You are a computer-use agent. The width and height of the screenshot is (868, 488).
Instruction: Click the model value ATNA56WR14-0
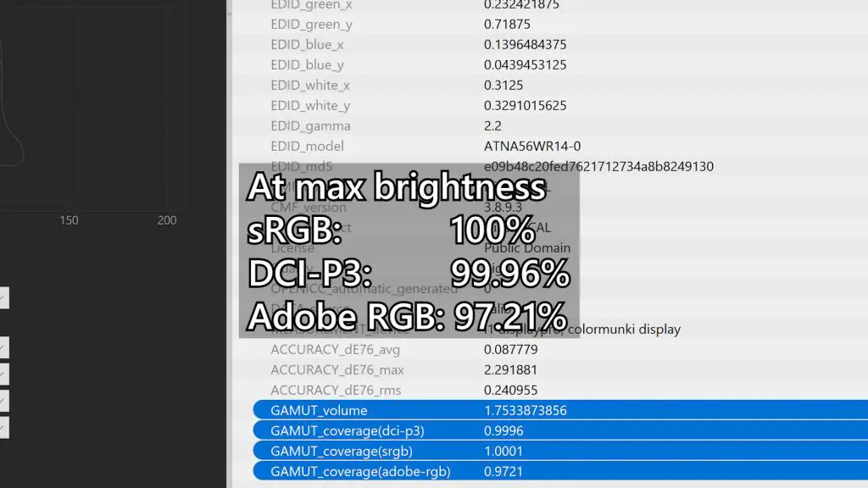pos(532,147)
